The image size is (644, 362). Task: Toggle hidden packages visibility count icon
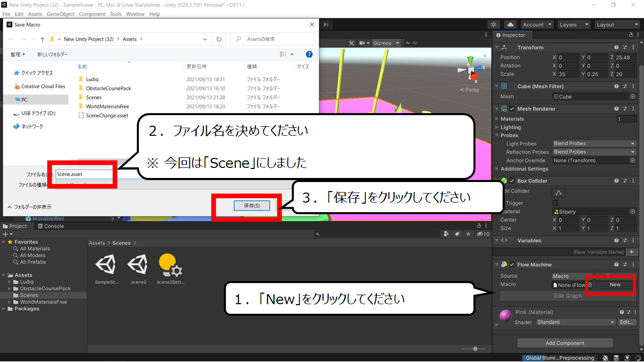pos(483,234)
